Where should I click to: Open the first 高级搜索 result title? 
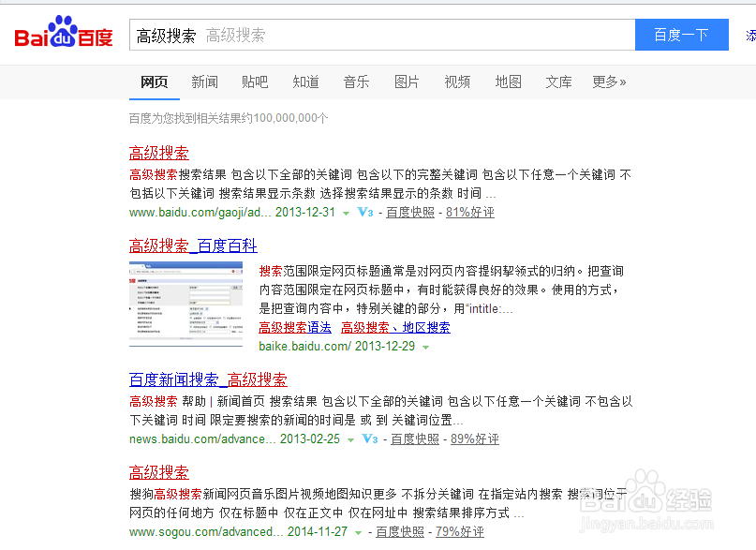point(159,153)
